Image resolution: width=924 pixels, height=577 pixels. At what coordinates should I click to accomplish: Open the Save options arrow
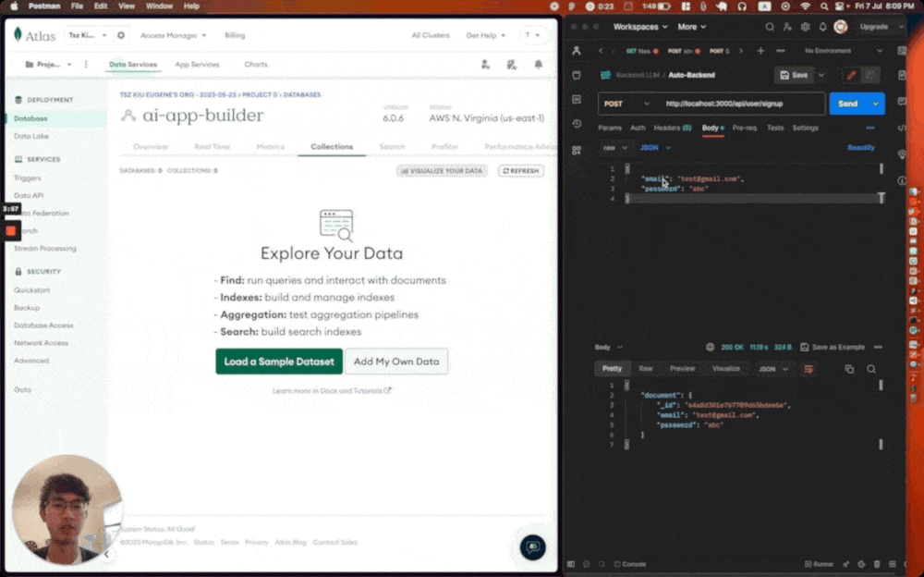click(x=821, y=75)
